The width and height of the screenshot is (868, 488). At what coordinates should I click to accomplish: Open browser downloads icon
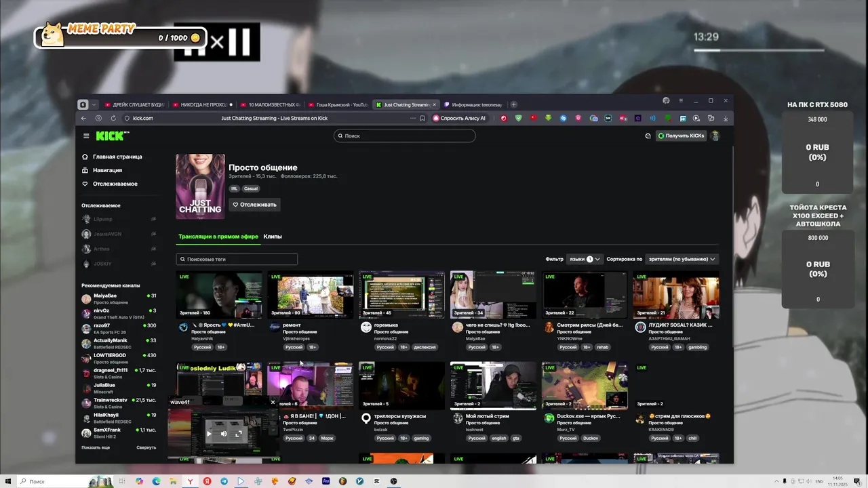tap(726, 118)
